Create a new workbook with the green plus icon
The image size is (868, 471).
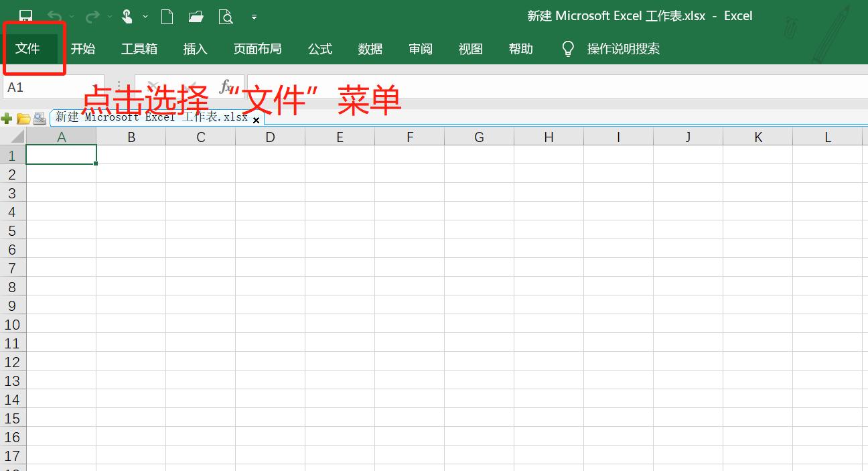tap(7, 118)
